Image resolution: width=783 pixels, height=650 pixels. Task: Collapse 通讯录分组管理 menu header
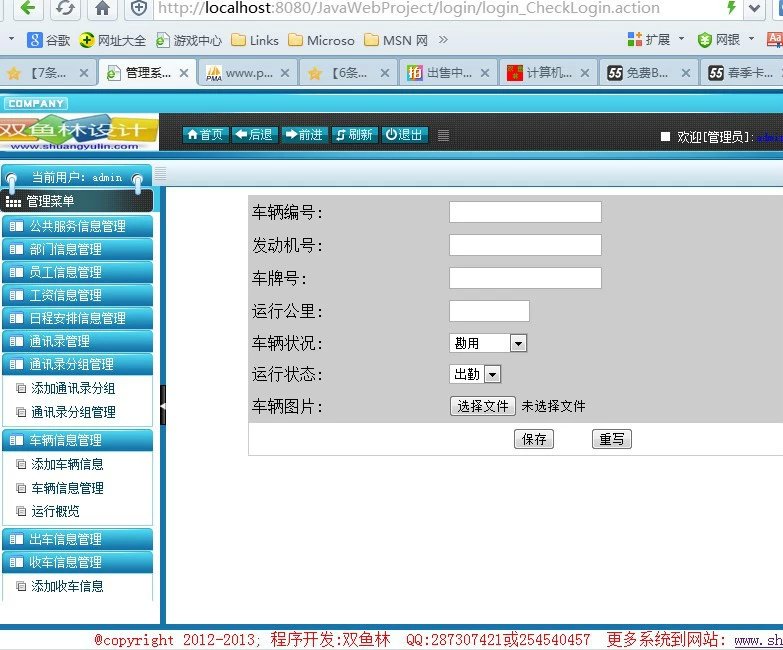(x=77, y=364)
